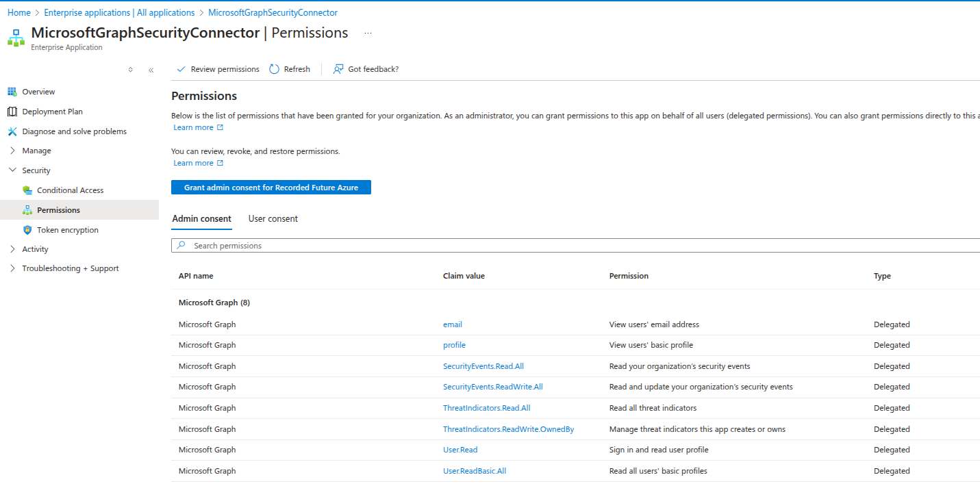Switch to the User consent tab
980x486 pixels.
pos(273,218)
